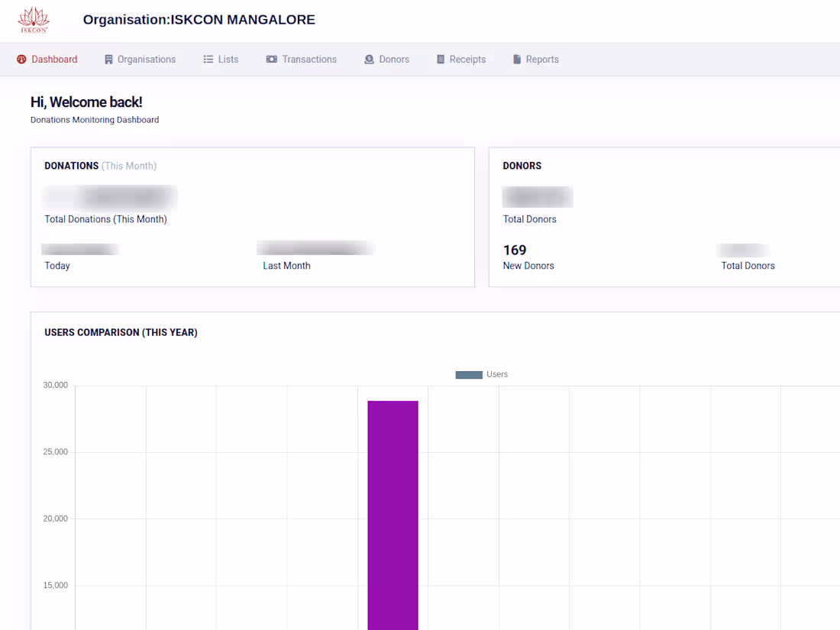
Task: Click the Organisation:ISKCON MANGALORE heading
Action: click(x=199, y=20)
